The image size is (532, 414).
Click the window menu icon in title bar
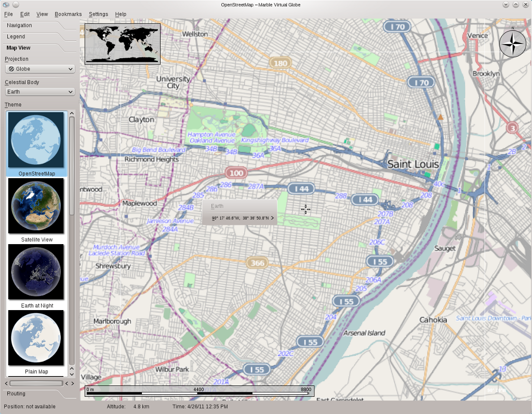6,5
